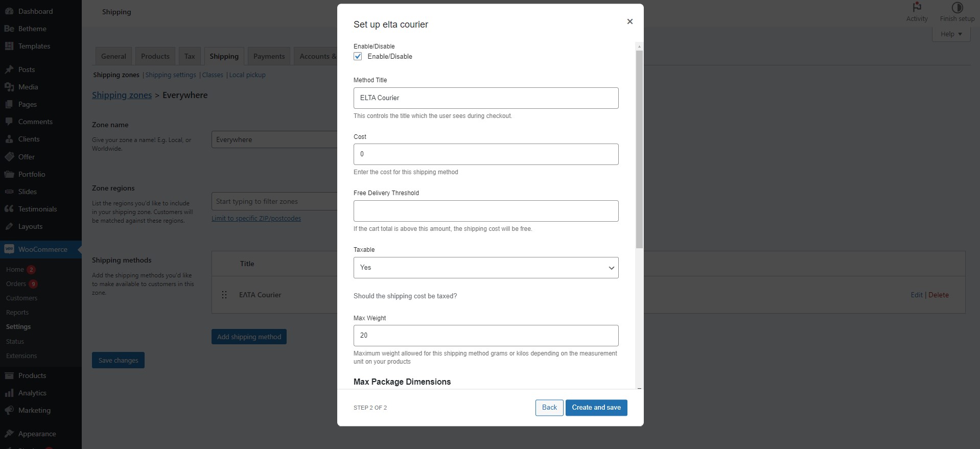Open the Taxable dropdown
980x449 pixels.
click(x=485, y=268)
